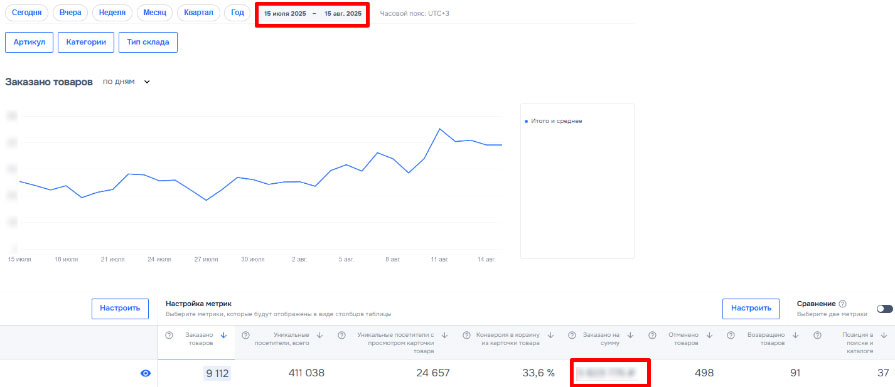Click the 9 112 ordered items value
Screen dimensions: 895x387
pos(217,373)
